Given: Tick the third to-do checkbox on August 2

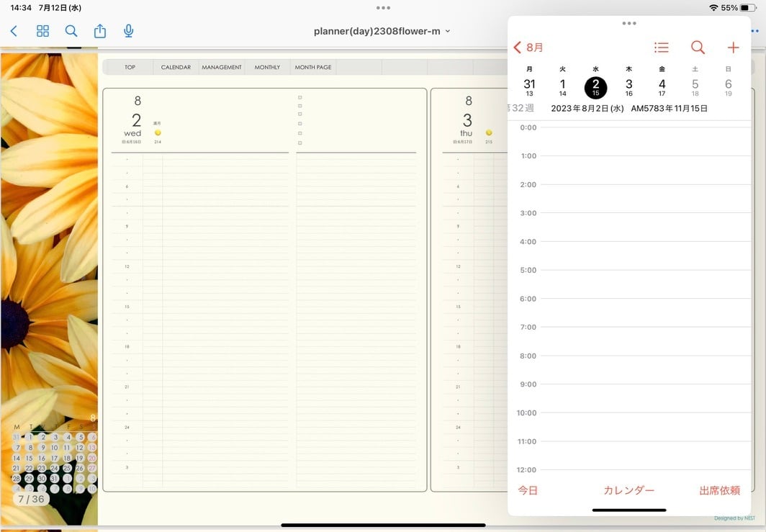Looking at the screenshot, I should (299, 114).
